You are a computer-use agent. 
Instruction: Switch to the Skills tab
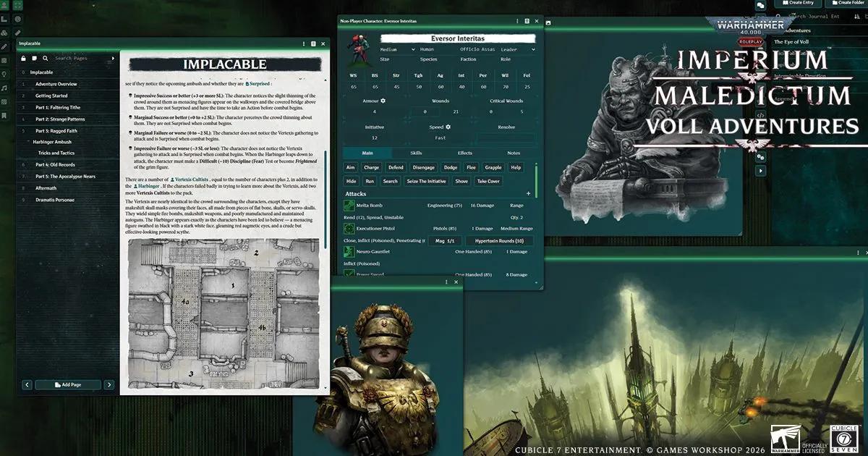[416, 153]
